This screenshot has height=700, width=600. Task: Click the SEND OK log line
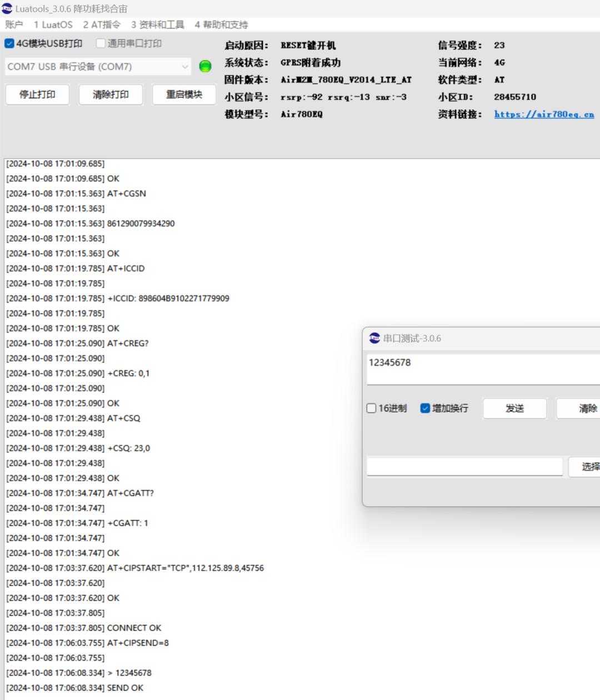click(x=75, y=688)
